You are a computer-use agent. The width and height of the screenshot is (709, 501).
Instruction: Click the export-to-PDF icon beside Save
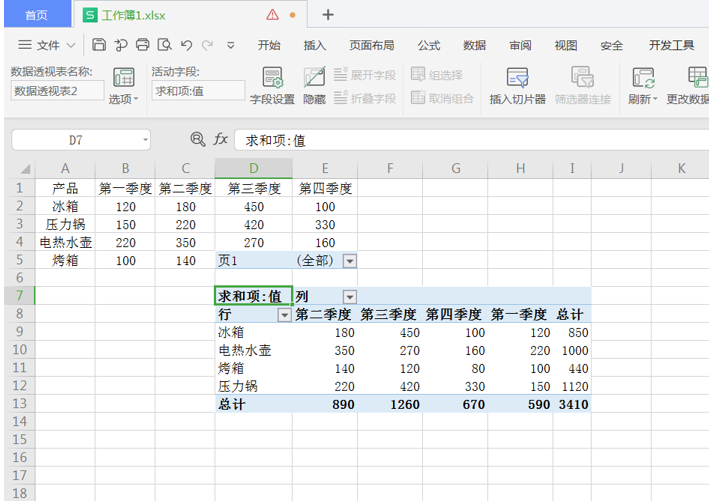tap(121, 45)
